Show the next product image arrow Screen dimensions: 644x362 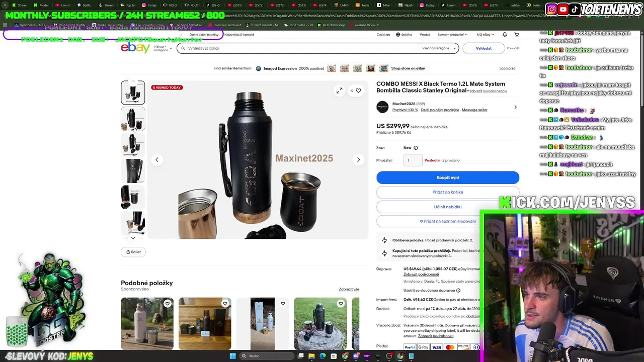[x=358, y=160]
